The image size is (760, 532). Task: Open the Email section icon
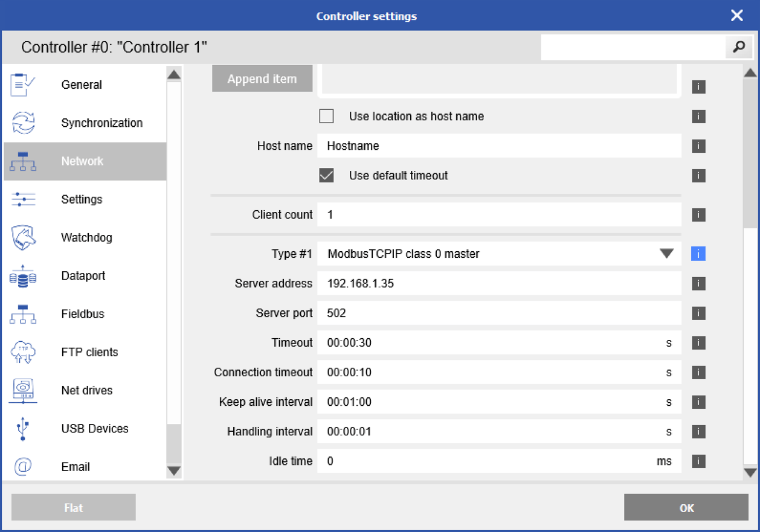pyautogui.click(x=22, y=467)
